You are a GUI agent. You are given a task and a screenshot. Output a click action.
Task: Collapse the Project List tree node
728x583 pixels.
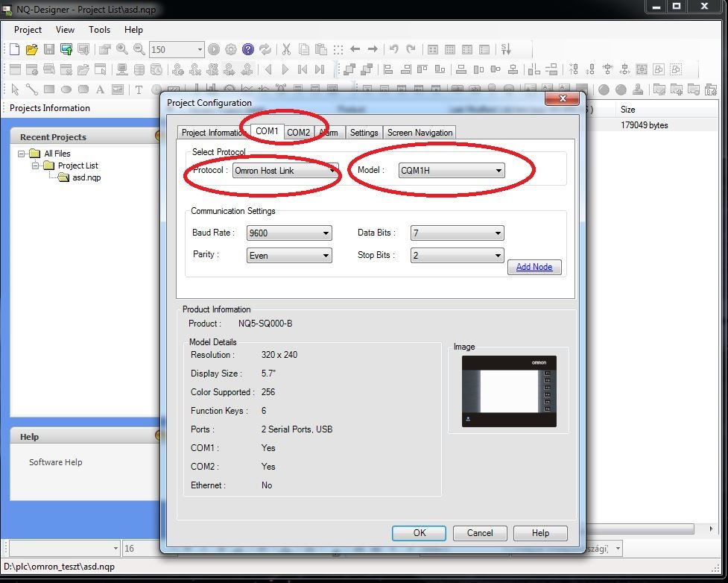35,166
